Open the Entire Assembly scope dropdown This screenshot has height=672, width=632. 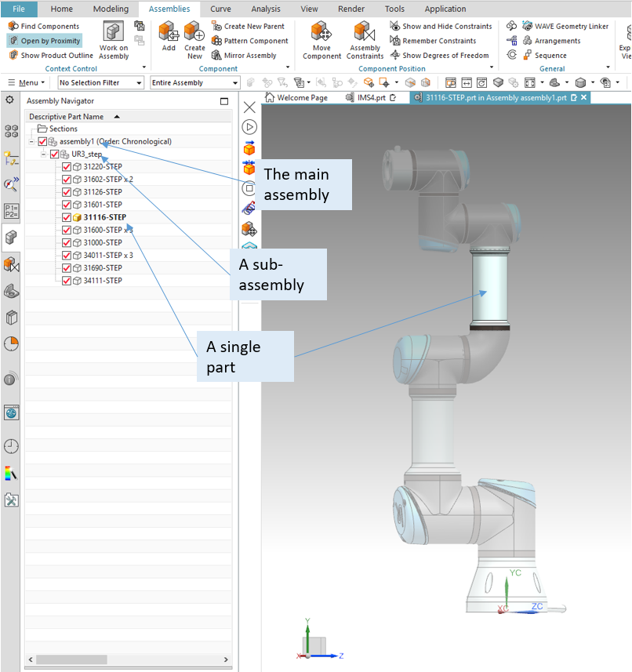(x=194, y=83)
